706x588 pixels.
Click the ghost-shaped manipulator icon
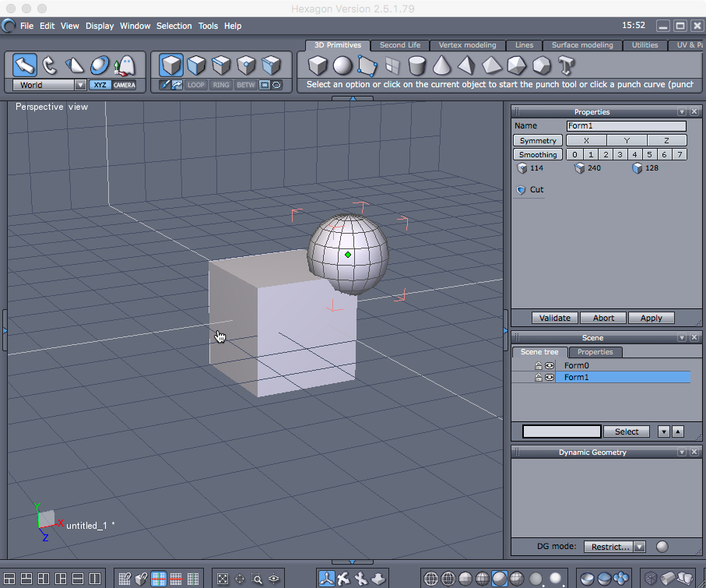point(125,65)
